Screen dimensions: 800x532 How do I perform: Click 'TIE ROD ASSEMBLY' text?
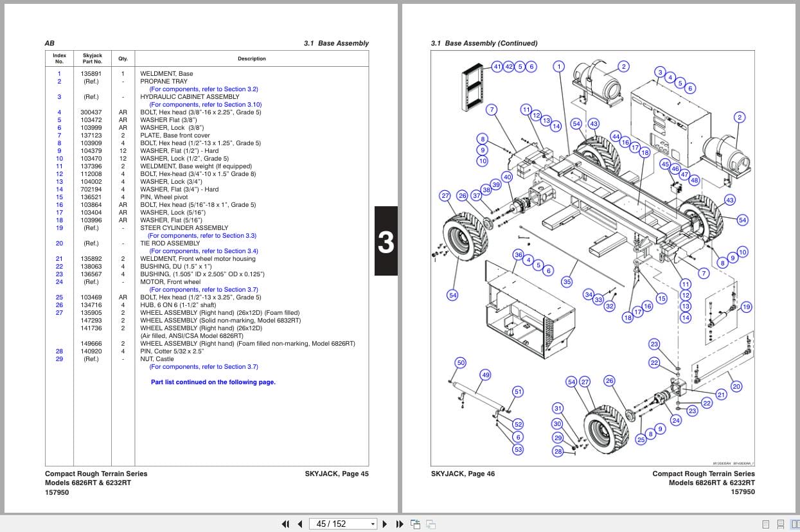point(170,244)
